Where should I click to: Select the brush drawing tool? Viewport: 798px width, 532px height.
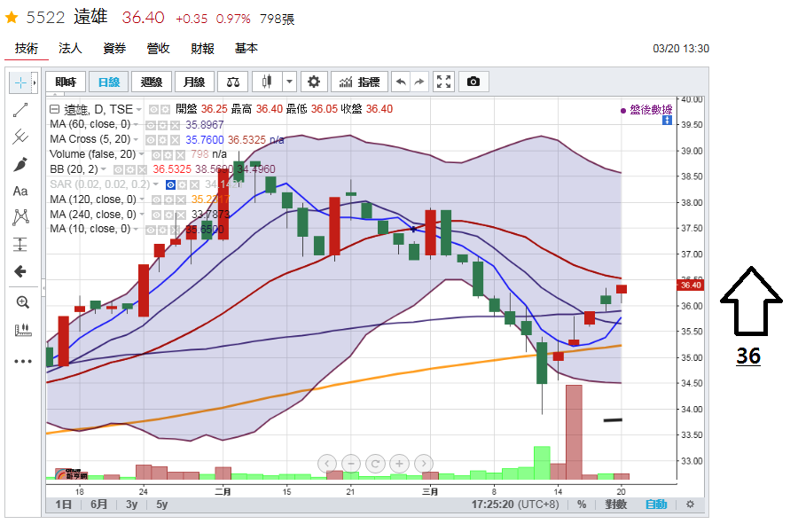pos(20,164)
